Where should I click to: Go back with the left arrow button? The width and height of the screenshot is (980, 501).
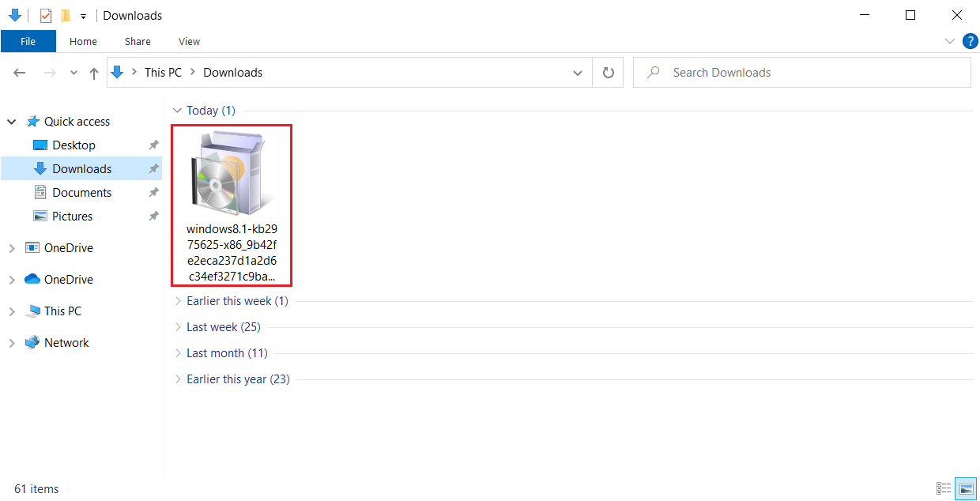(x=20, y=73)
